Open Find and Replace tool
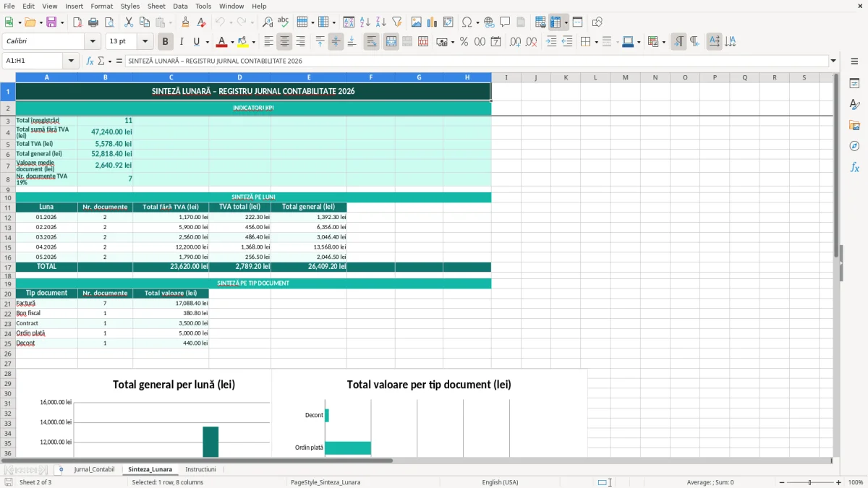 coord(268,22)
